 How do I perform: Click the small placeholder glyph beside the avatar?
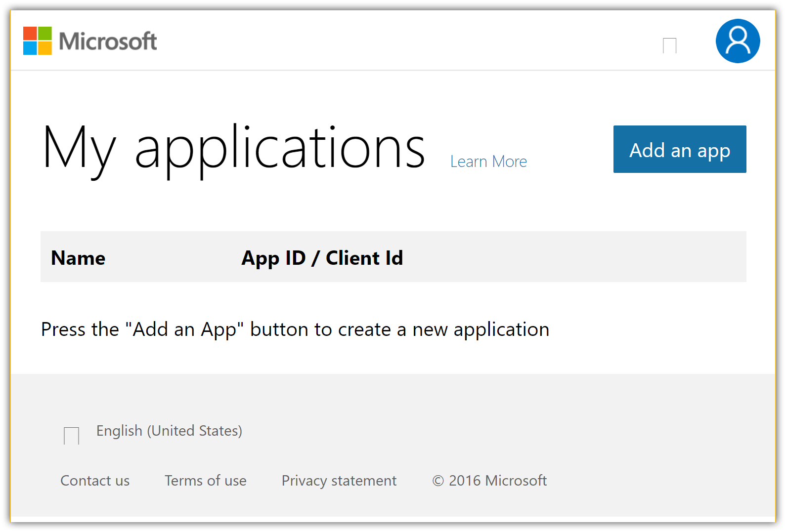click(x=669, y=45)
